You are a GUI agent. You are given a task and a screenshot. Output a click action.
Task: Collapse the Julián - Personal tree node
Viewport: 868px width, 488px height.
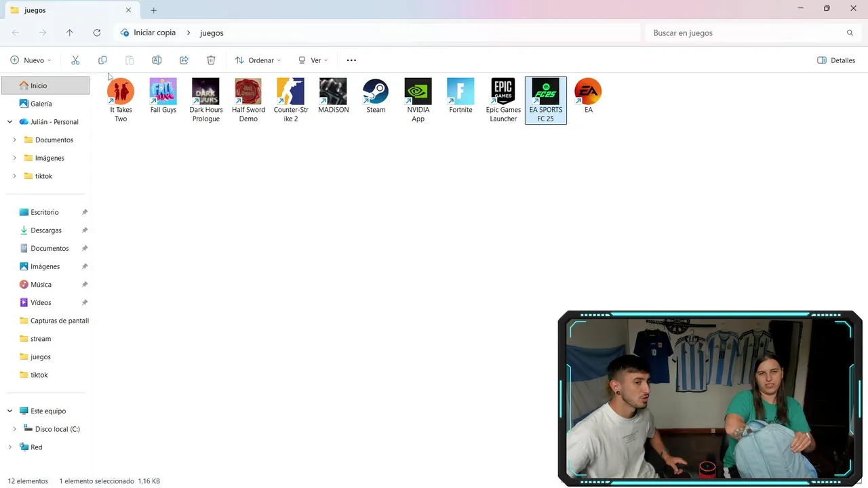(9, 122)
